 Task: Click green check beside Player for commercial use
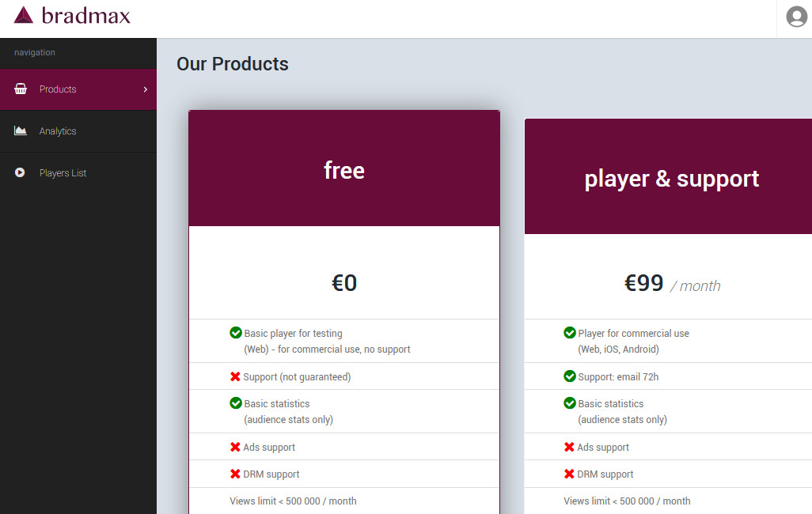pos(570,333)
